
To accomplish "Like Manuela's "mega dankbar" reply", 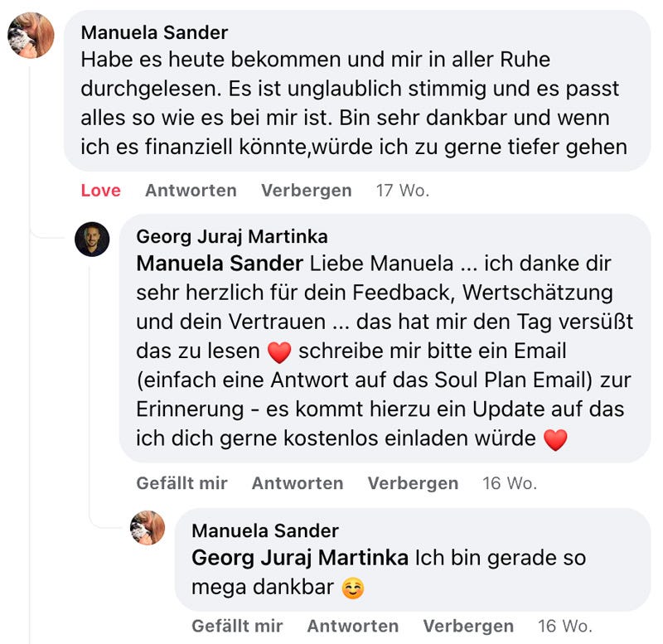I will [237, 627].
